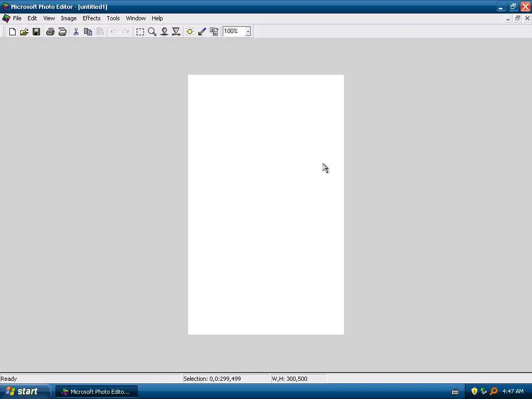
Task: Open the File menu
Action: 17,18
